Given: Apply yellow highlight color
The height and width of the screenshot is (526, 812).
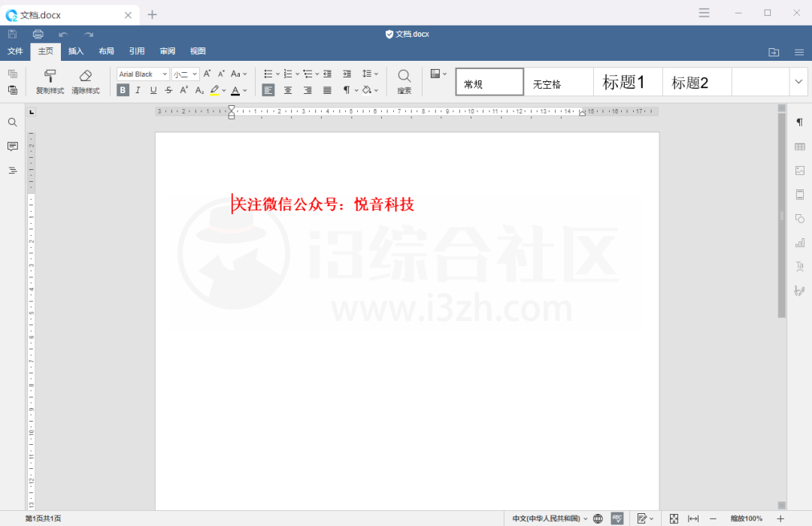Looking at the screenshot, I should (x=214, y=90).
